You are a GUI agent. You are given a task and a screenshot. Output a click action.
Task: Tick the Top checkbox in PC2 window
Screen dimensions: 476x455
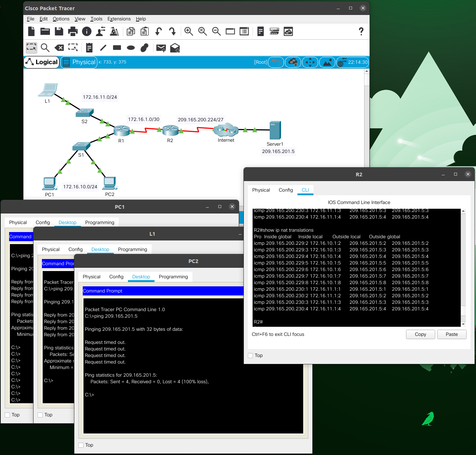tap(81, 445)
